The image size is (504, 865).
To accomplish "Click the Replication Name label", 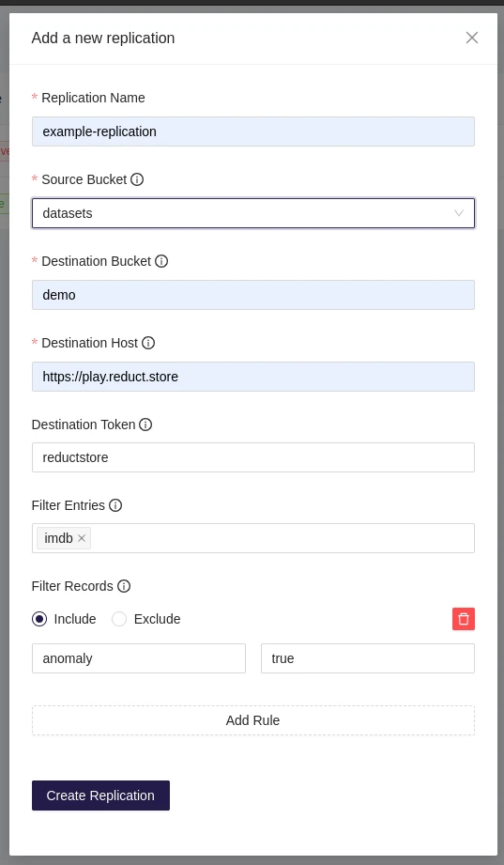I will (x=93, y=98).
